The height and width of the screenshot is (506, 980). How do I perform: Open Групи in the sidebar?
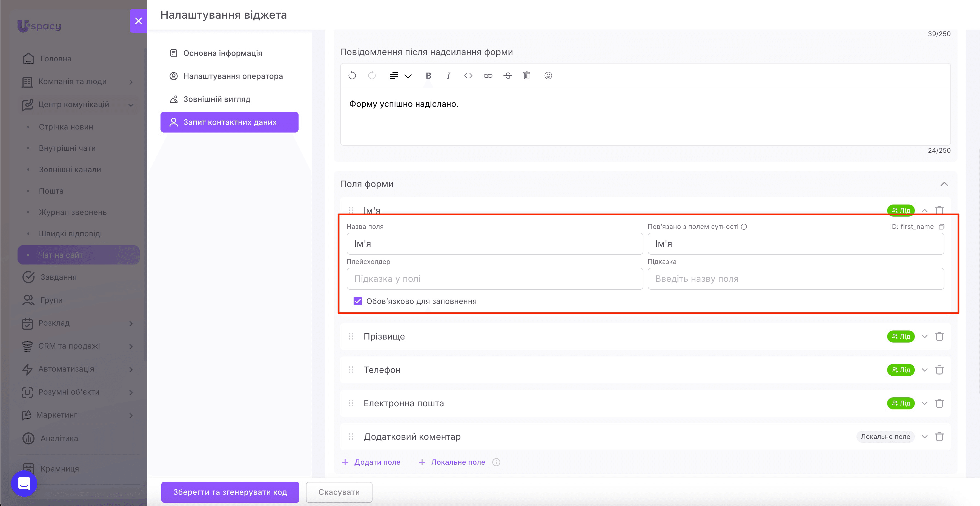tap(78, 300)
